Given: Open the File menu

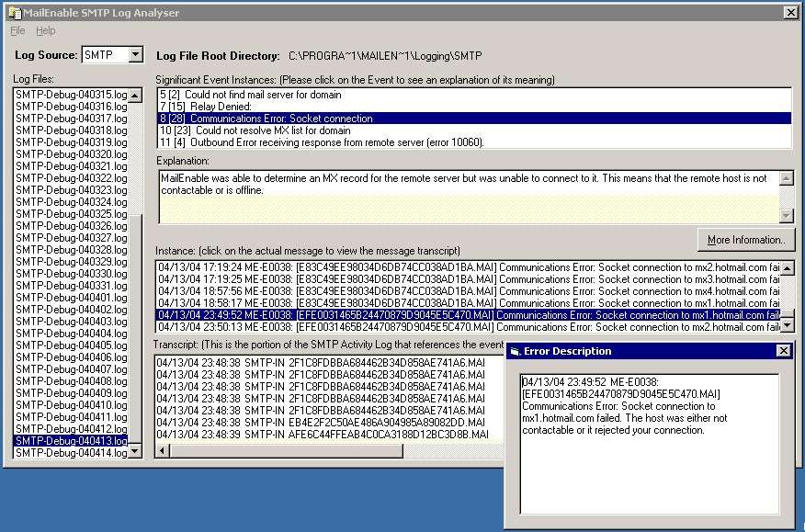Looking at the screenshot, I should coord(17,30).
